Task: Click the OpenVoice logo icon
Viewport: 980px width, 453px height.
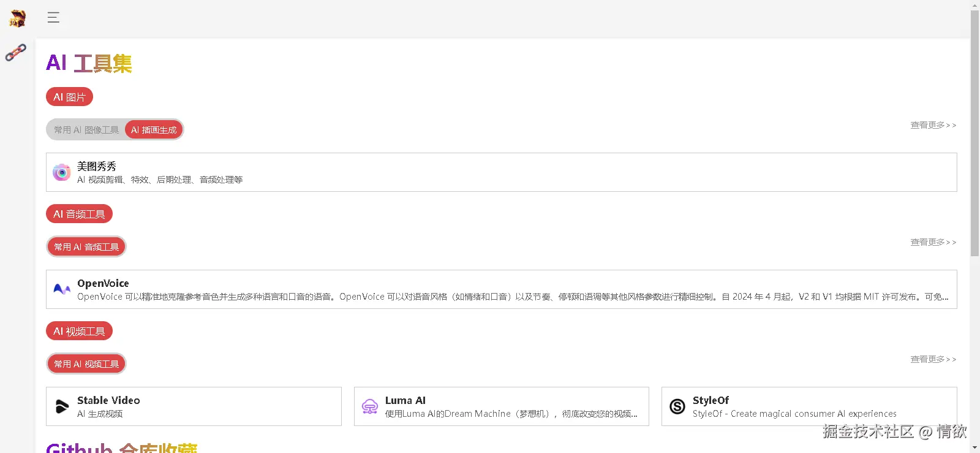Action: click(62, 289)
